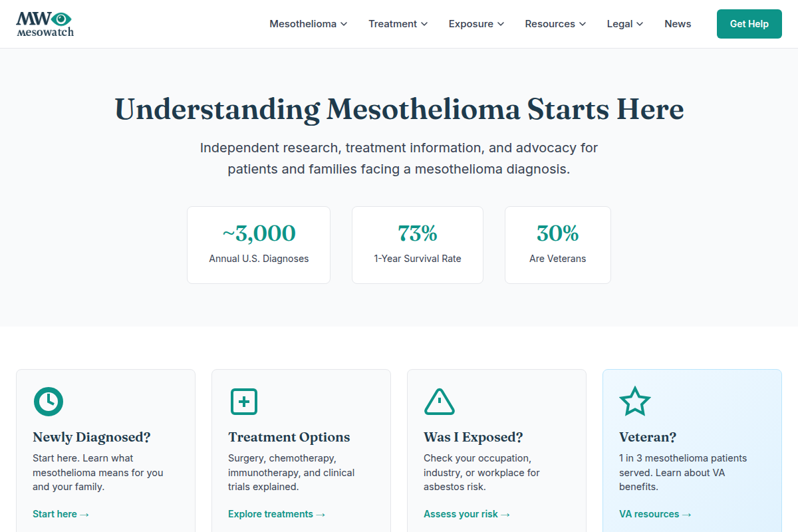Click the VA resources link
The height and width of the screenshot is (532, 798).
[x=655, y=513]
